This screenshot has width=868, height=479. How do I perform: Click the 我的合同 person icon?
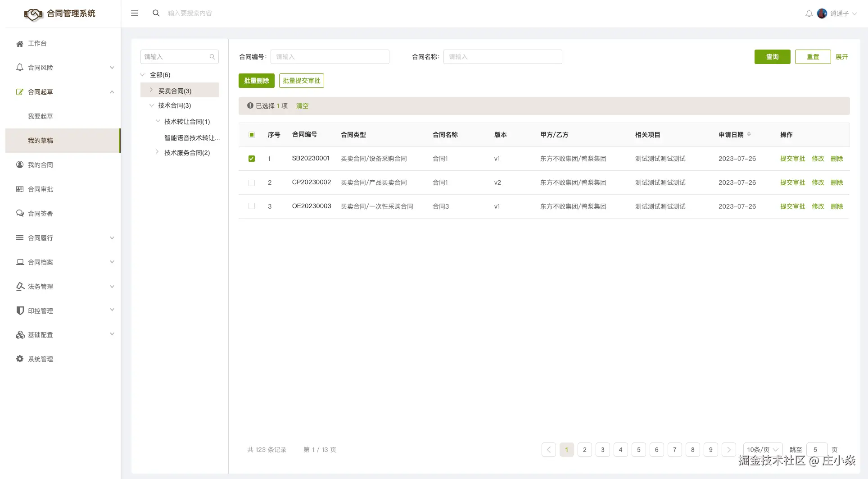click(x=20, y=165)
